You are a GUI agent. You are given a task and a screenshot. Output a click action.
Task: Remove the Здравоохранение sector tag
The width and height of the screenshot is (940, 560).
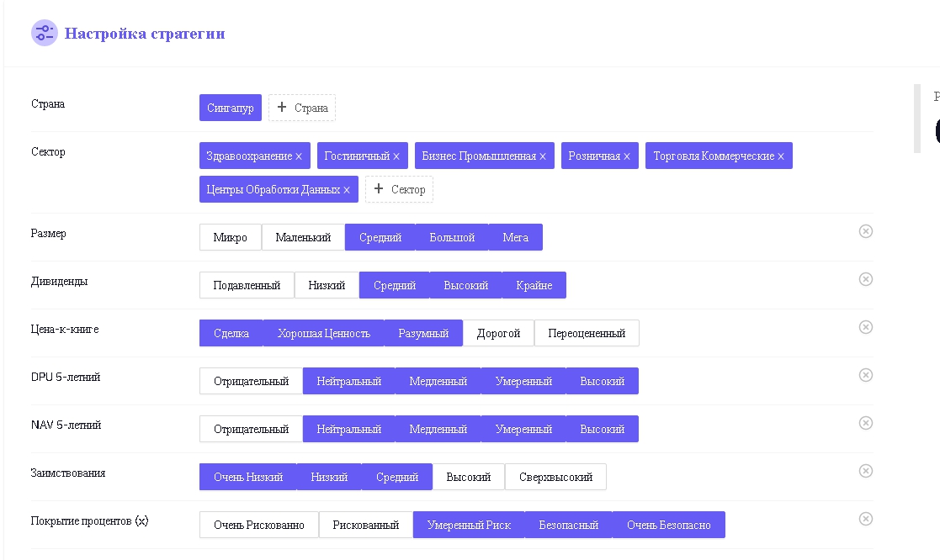click(299, 156)
